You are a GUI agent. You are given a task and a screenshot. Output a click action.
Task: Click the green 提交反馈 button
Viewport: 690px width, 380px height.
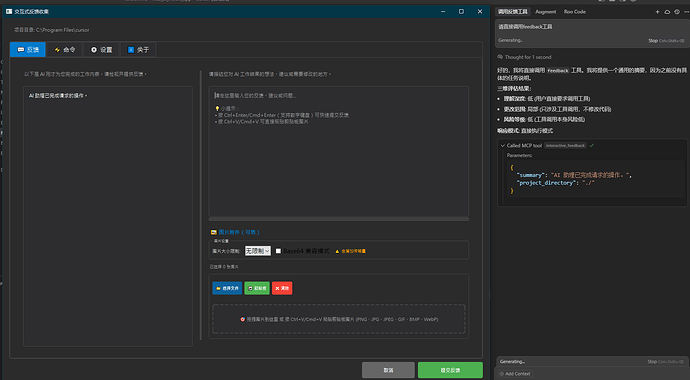point(450,370)
